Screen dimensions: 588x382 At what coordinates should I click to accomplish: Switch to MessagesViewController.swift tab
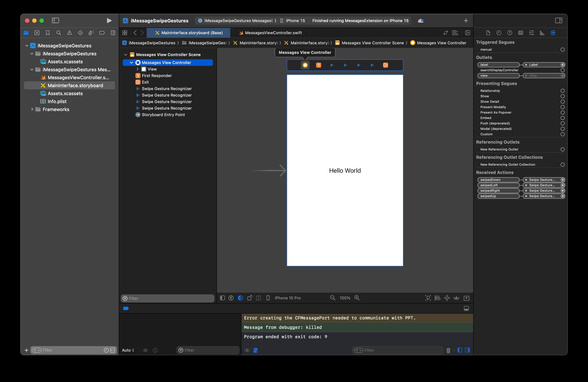click(273, 33)
